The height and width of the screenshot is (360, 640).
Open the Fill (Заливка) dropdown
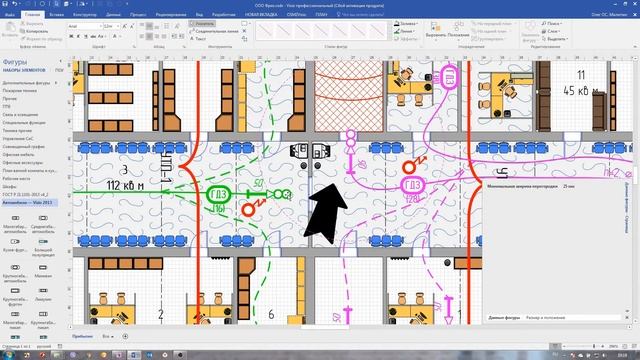[405, 24]
